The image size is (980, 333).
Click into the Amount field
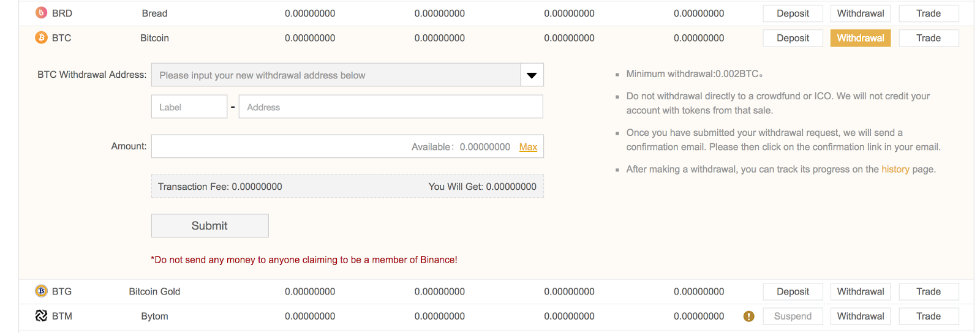pyautogui.click(x=279, y=147)
